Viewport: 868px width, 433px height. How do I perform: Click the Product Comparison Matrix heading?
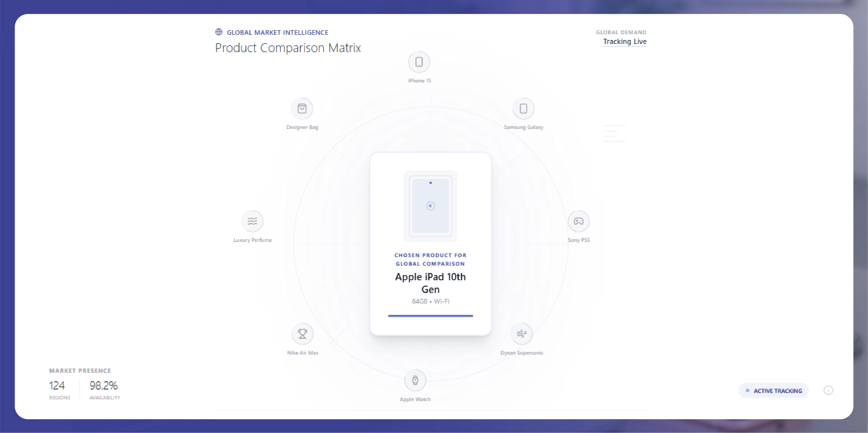tap(288, 48)
